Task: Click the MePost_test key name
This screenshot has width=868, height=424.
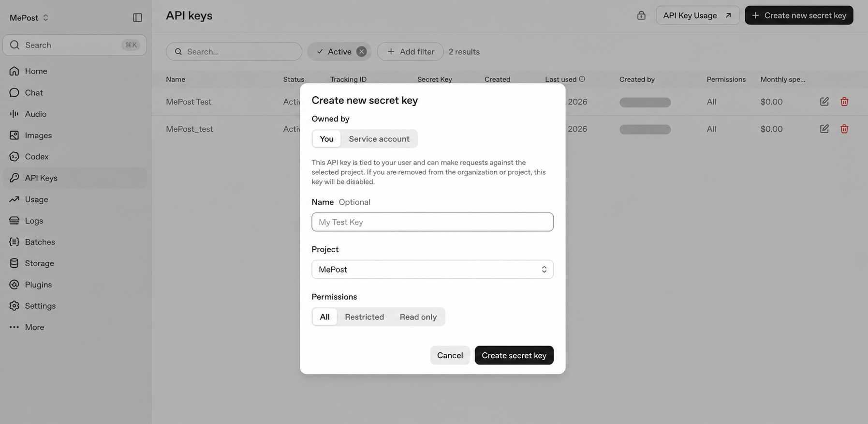Action: point(190,129)
